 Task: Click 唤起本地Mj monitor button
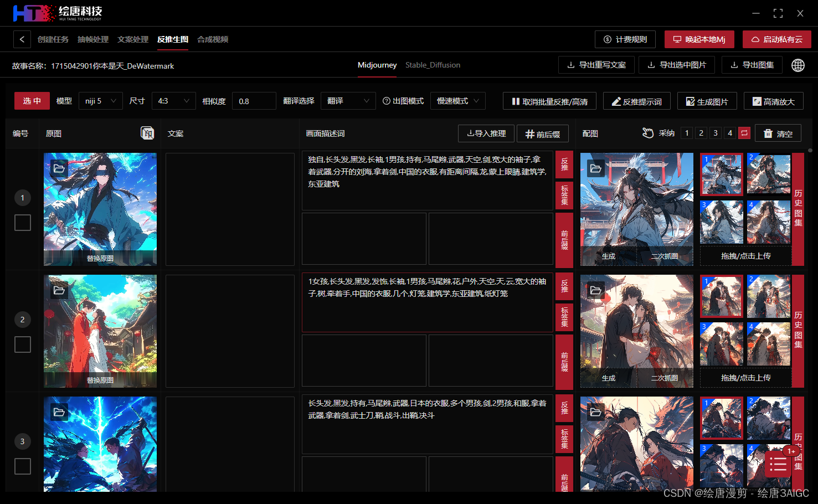point(699,39)
